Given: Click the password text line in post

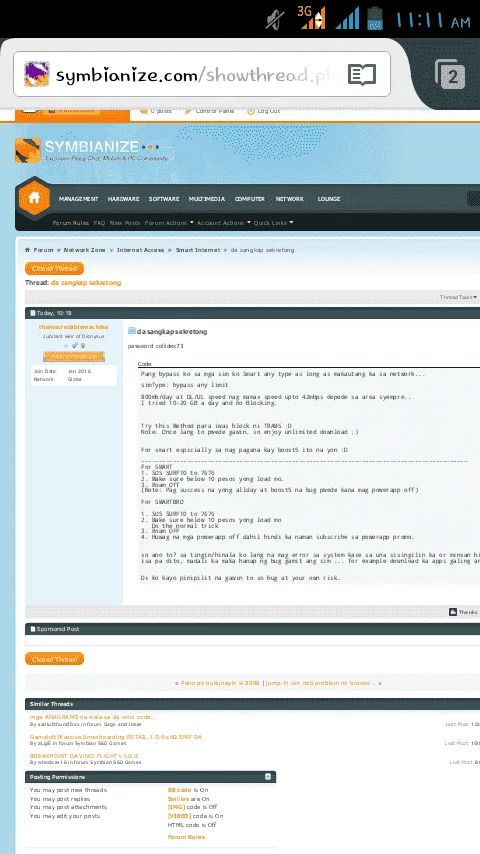Looking at the screenshot, I should [156, 346].
